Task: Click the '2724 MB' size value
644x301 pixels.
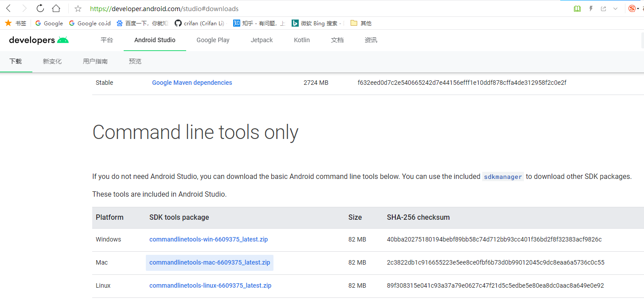Action: [x=316, y=83]
